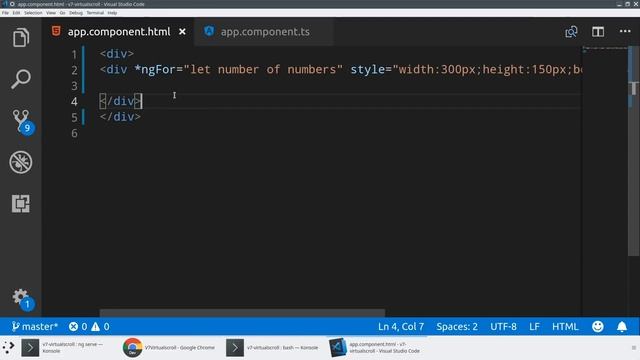The width and height of the screenshot is (640, 360).
Task: Open the notifications bell
Action: click(622, 327)
